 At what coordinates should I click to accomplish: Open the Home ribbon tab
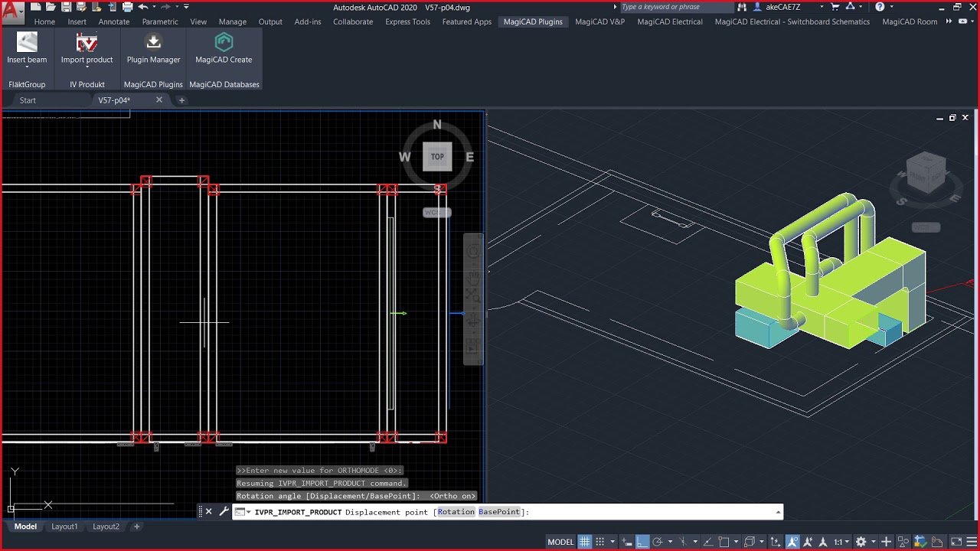pos(44,21)
